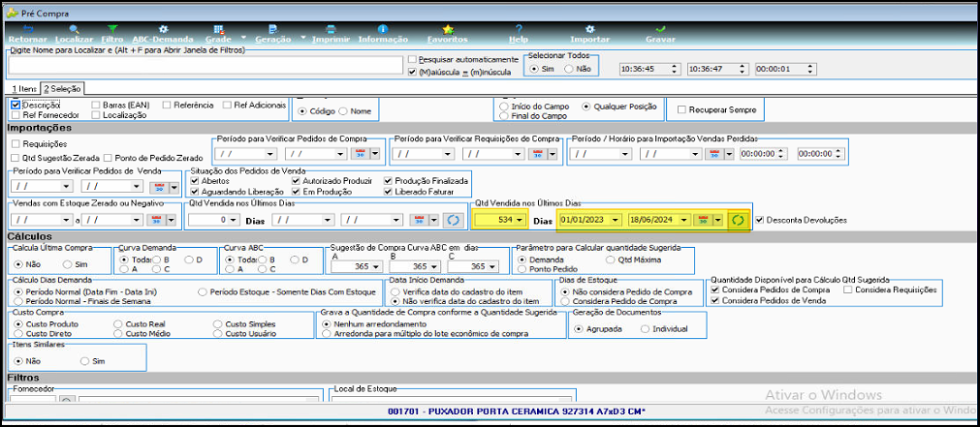980x427 pixels.
Task: Open the 01/01/2023 date dropdown
Action: point(616,220)
